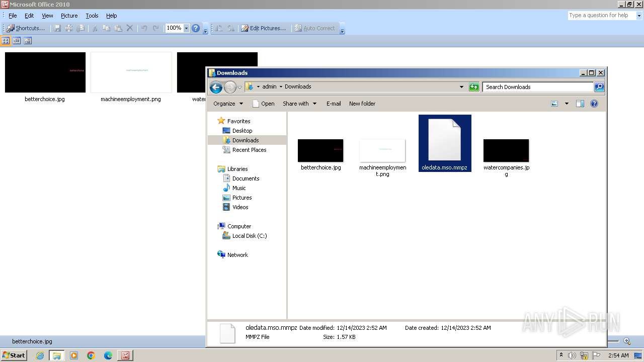Screen dimensions: 644x362
Task: Click the Paste toolbar icon
Action: point(118,28)
